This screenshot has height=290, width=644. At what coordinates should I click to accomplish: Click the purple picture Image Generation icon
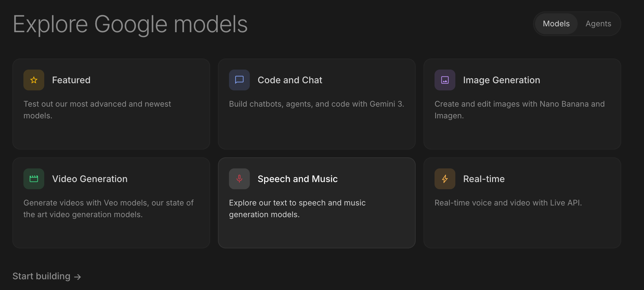445,80
